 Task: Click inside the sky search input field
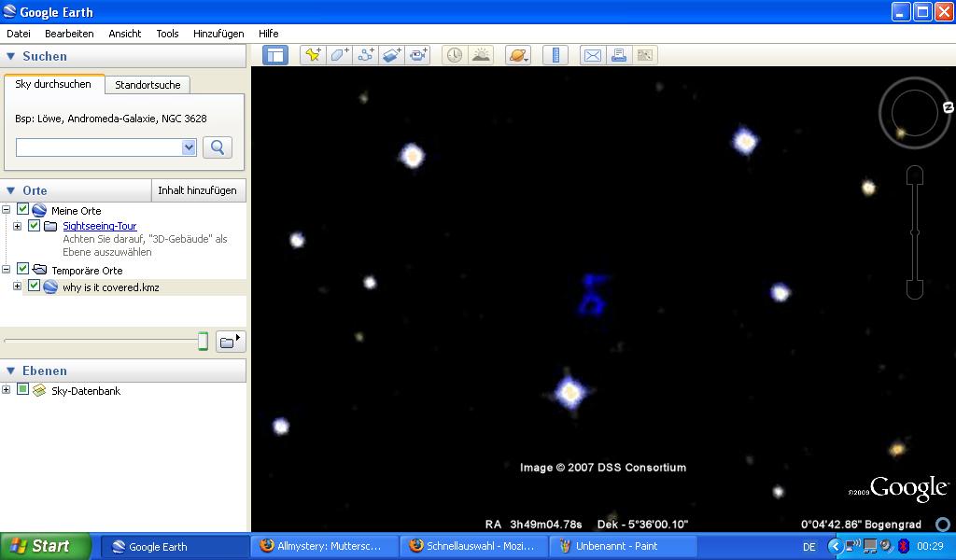point(99,147)
